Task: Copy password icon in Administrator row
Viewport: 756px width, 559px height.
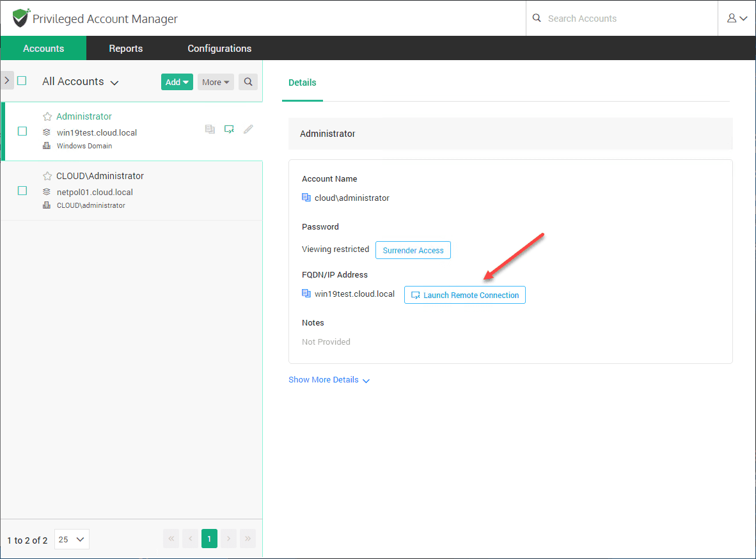Action: click(x=210, y=129)
